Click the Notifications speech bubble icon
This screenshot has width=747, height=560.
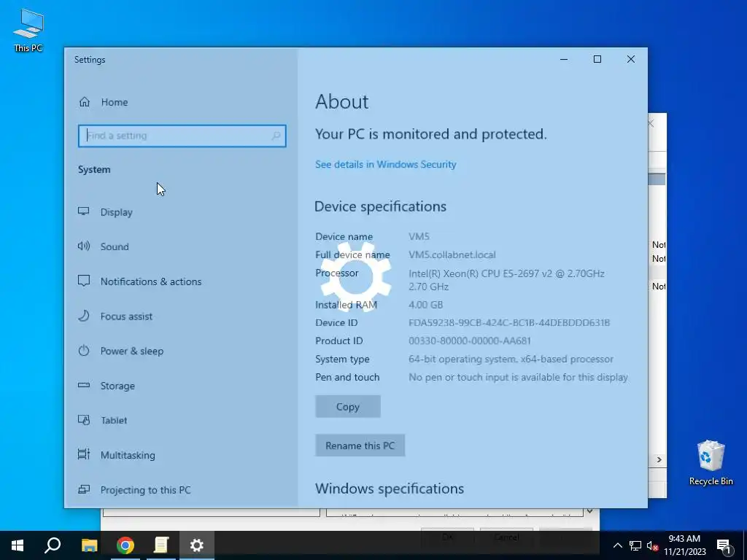84,281
